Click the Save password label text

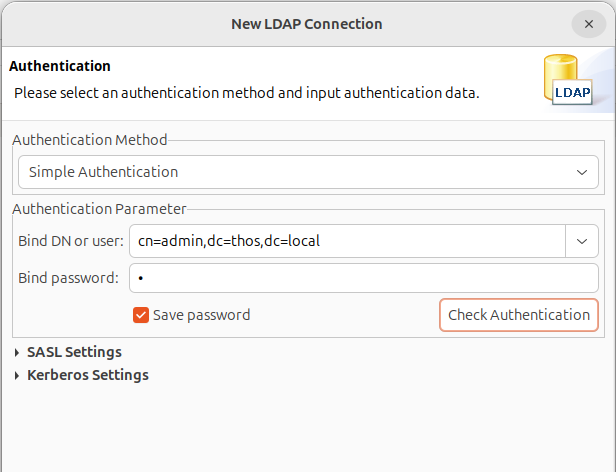click(202, 315)
